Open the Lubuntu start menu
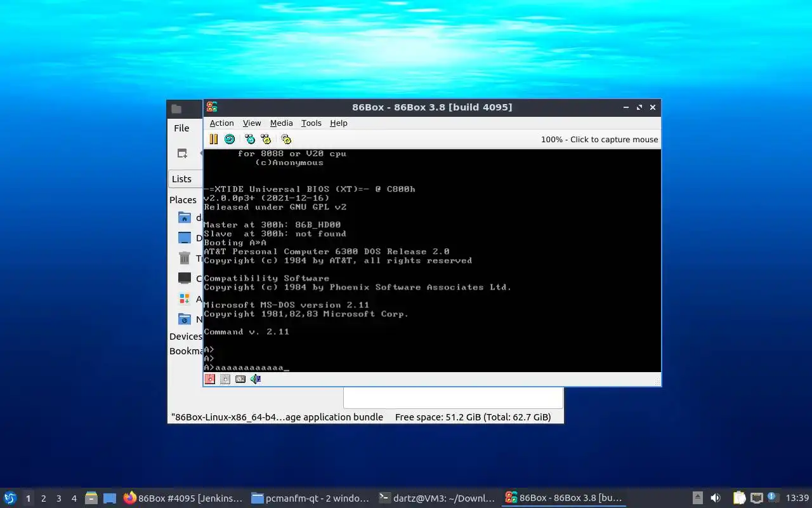812x508 pixels. point(10,498)
